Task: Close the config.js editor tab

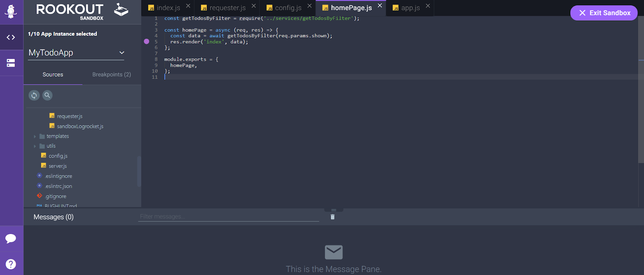Action: coord(310,6)
